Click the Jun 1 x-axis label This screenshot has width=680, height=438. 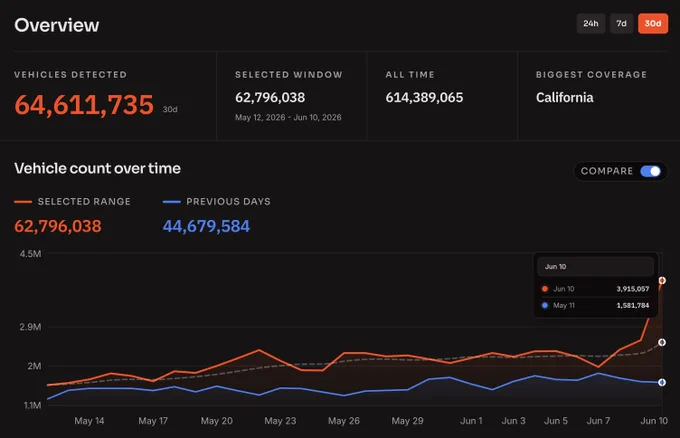471,421
